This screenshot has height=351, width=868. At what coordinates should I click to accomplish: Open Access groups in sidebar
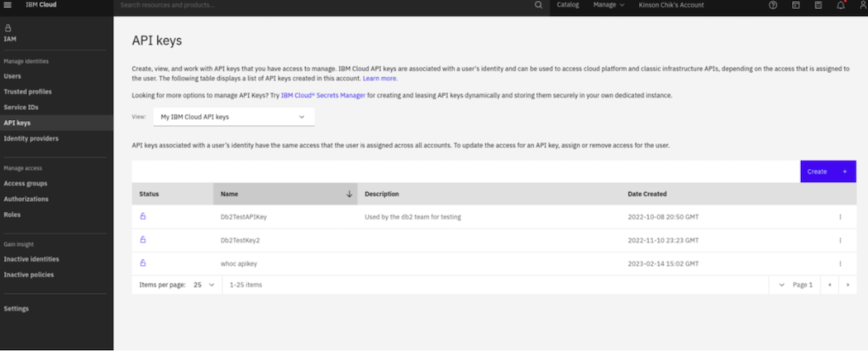[x=26, y=184]
